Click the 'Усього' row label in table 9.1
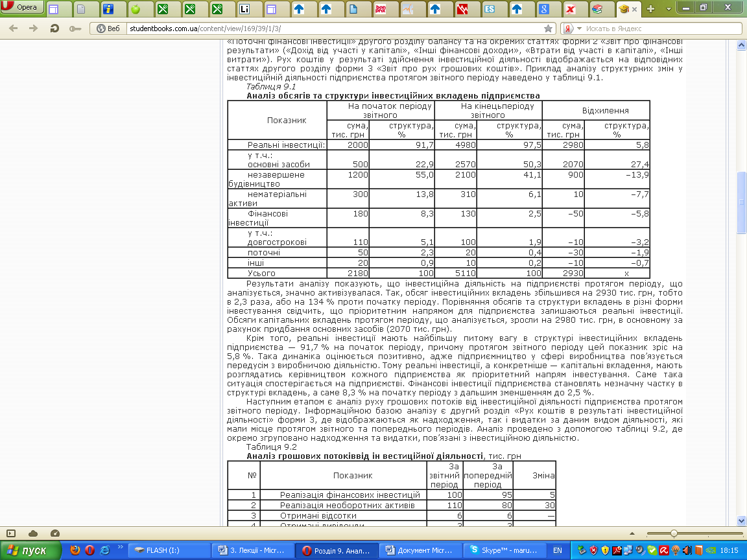747x560 pixels. (x=261, y=274)
